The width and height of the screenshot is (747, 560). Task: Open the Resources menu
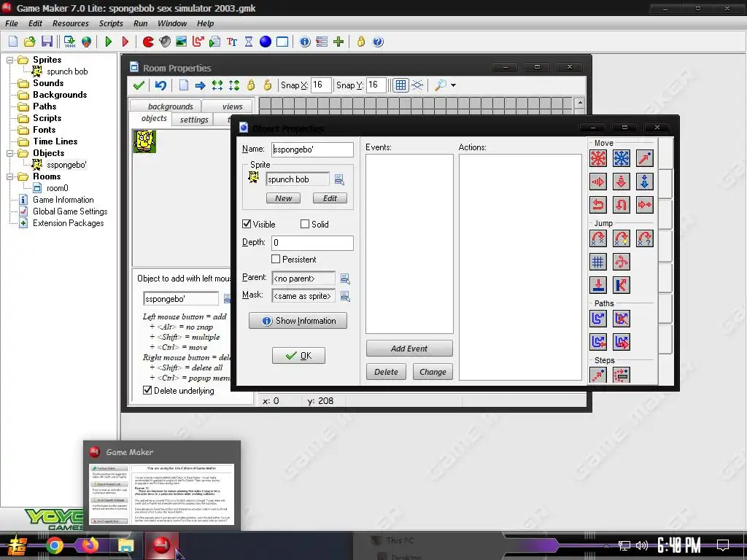[x=71, y=23]
